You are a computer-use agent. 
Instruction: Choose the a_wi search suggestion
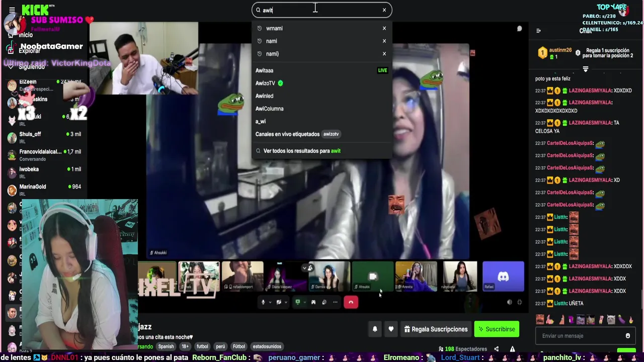tap(321, 121)
